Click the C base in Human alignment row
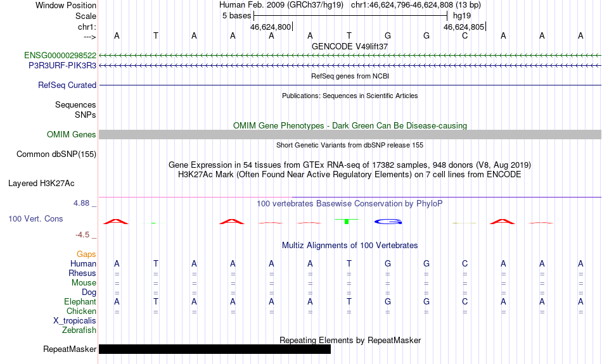602x364 pixels. click(x=465, y=263)
